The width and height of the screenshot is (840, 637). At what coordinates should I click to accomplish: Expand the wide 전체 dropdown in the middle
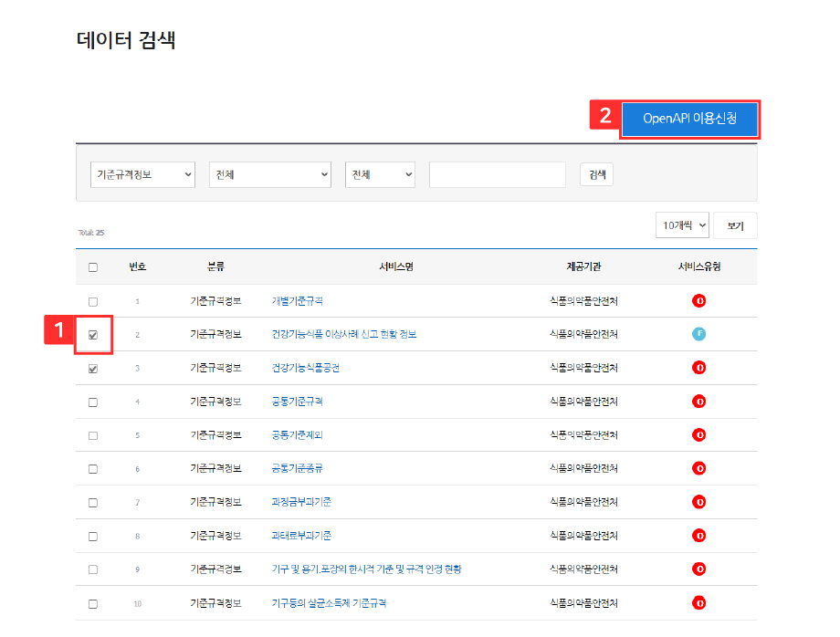(270, 174)
